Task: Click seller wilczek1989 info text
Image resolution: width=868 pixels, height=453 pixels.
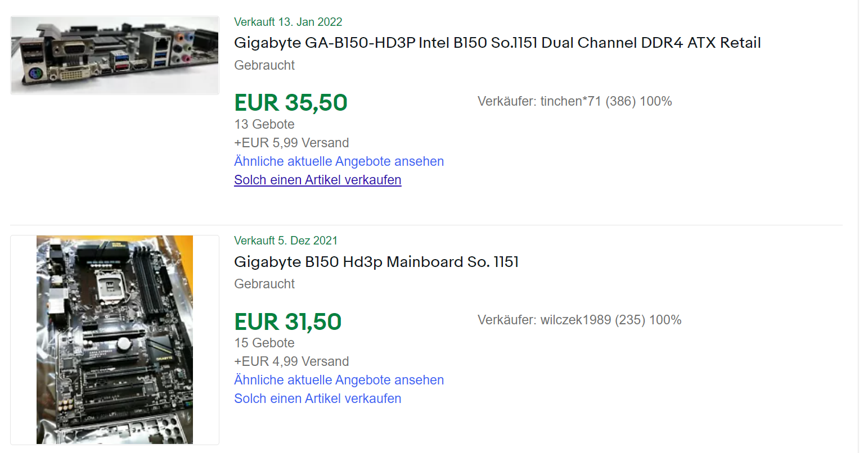Action: 579,320
